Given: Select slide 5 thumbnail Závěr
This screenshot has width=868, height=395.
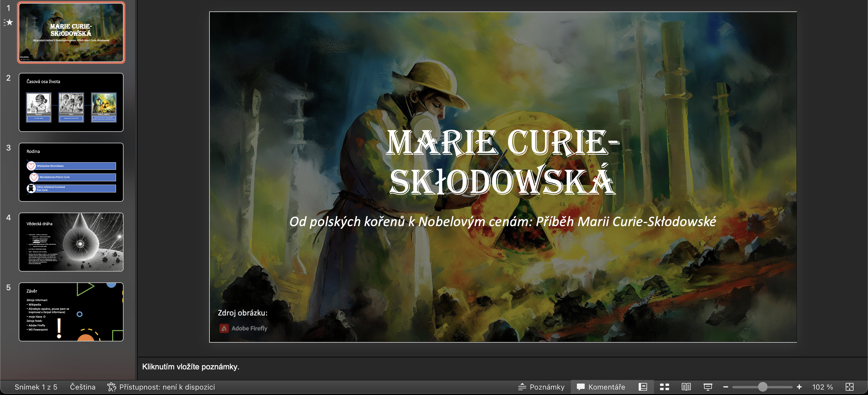Looking at the screenshot, I should tap(71, 312).
